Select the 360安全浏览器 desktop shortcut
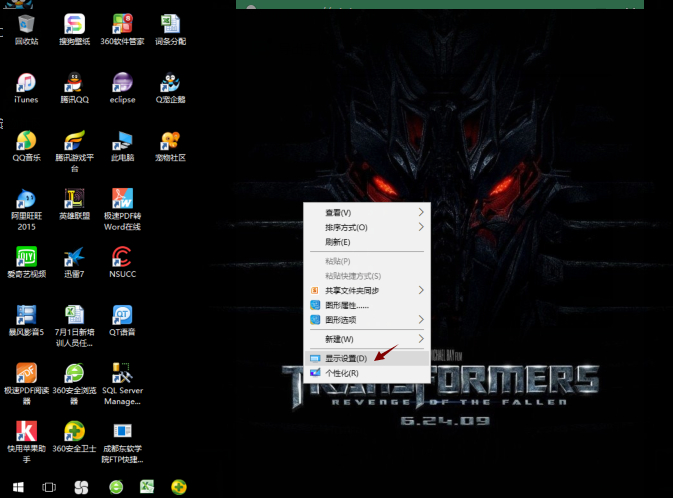 pos(74,384)
